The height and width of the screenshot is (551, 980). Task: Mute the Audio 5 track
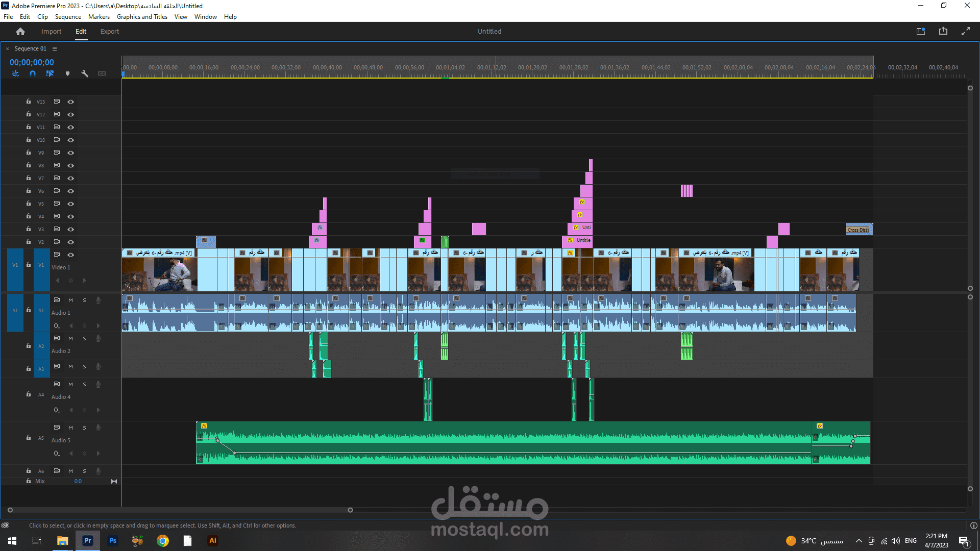71,428
